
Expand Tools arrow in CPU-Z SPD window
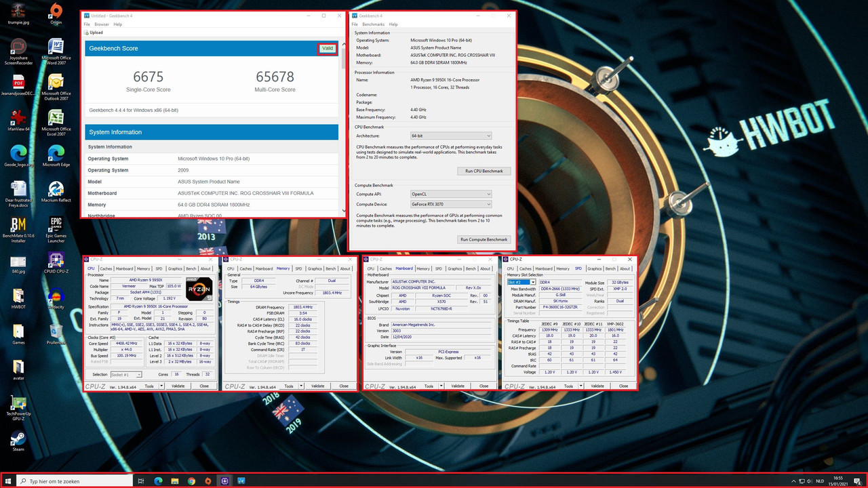tap(580, 386)
